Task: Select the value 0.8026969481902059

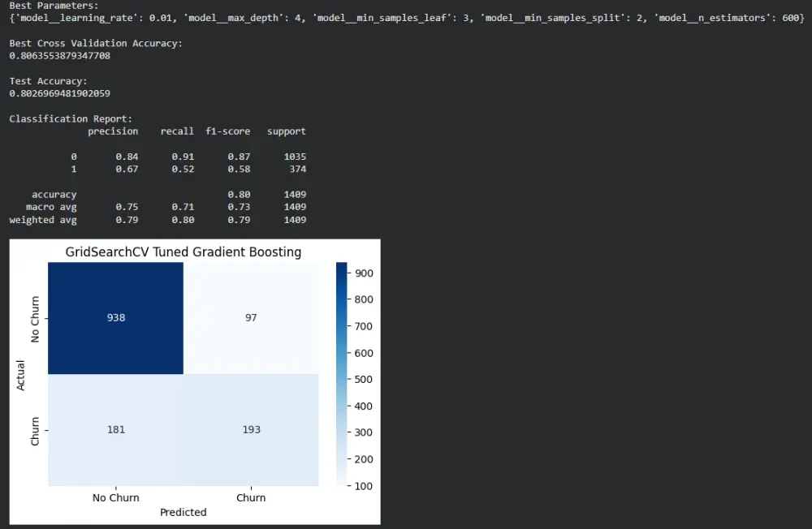Action: pyautogui.click(x=59, y=93)
